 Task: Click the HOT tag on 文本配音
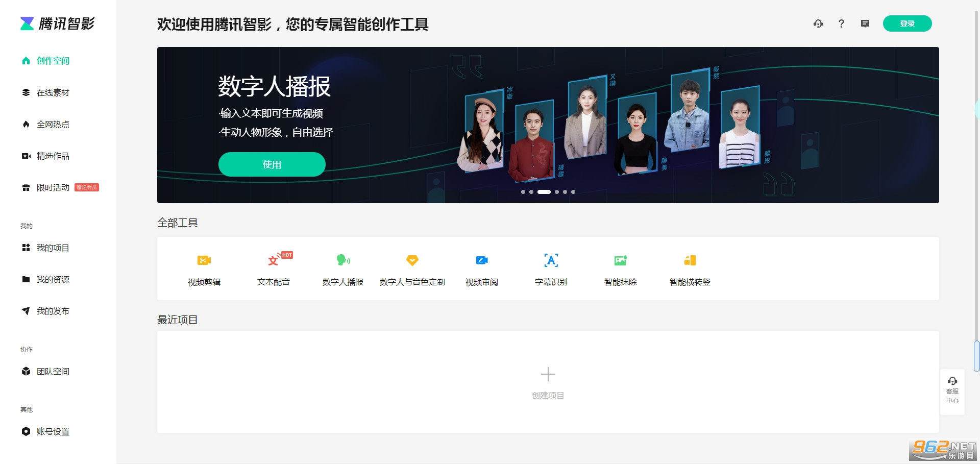click(x=287, y=255)
